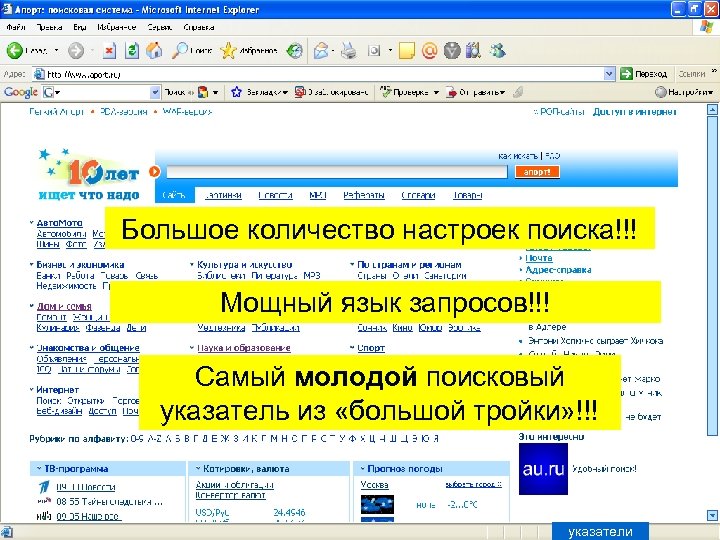This screenshot has height=540, width=720.
Task: Switch to the Рефераты search tab
Action: (x=364, y=195)
